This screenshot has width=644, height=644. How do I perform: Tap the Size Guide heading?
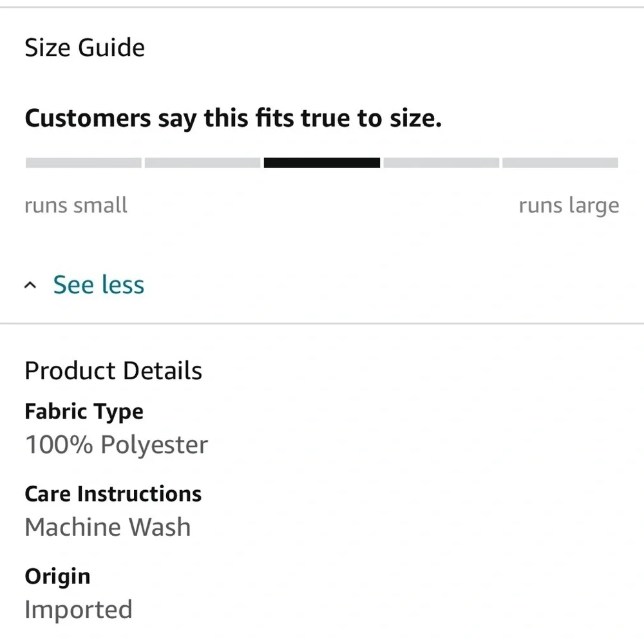(84, 48)
